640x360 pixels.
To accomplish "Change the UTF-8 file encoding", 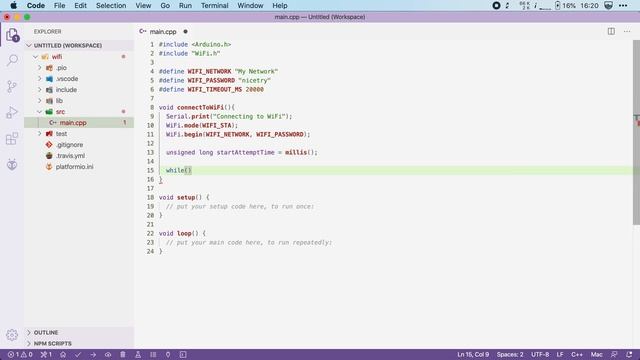I will (540, 355).
